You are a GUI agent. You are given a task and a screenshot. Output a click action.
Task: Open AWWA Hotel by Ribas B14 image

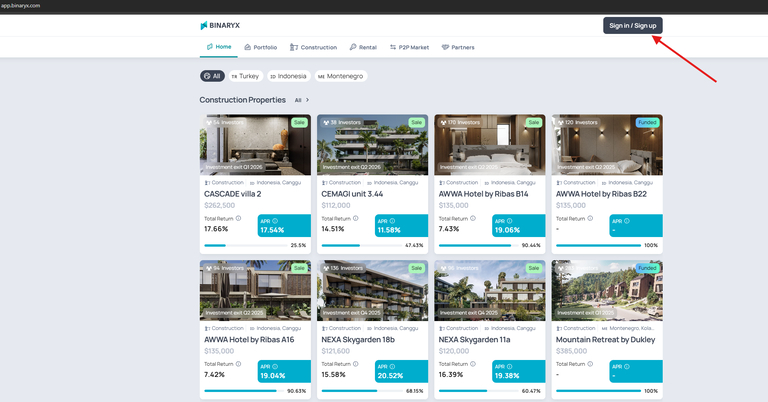tap(490, 145)
